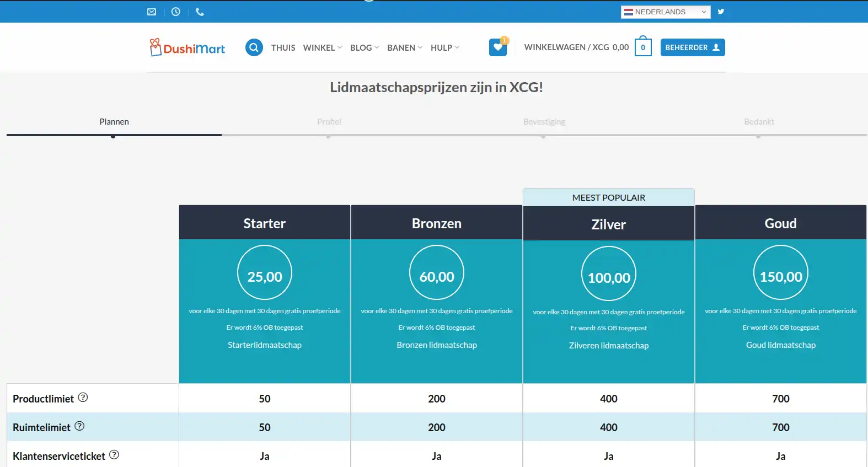Click the shopping bag cart icon

(643, 47)
